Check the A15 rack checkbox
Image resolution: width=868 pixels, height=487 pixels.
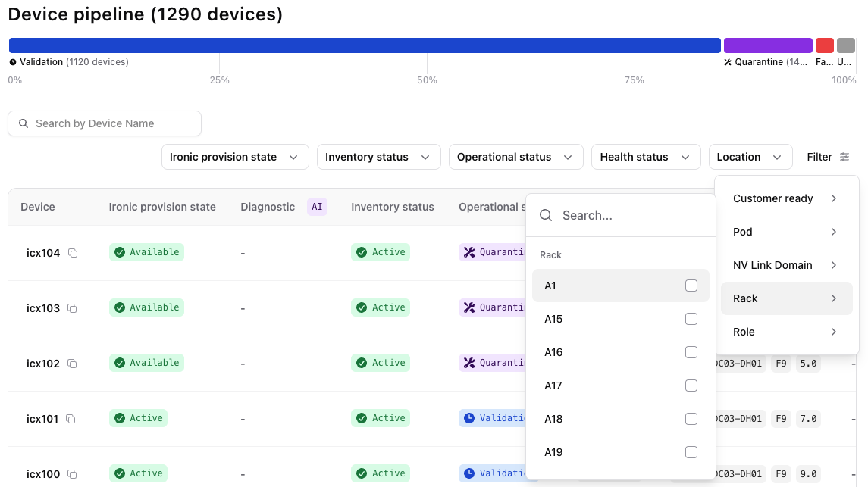691,319
